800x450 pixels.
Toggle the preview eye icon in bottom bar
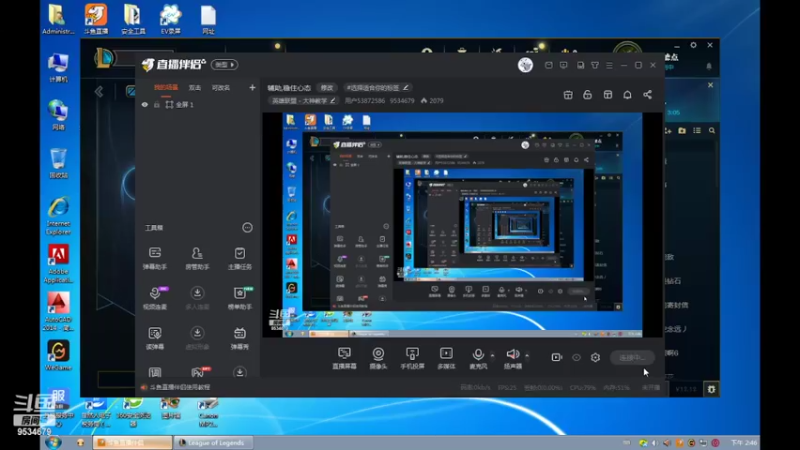576,357
